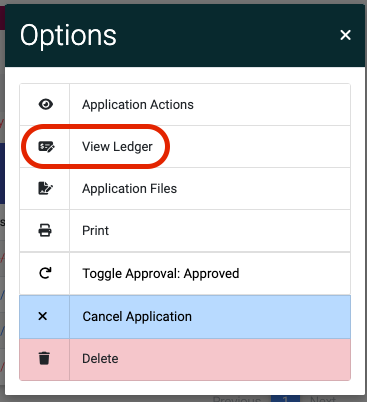This screenshot has width=367, height=402.
Task: Click the View Ledger money-edit icon
Action: pyautogui.click(x=46, y=147)
